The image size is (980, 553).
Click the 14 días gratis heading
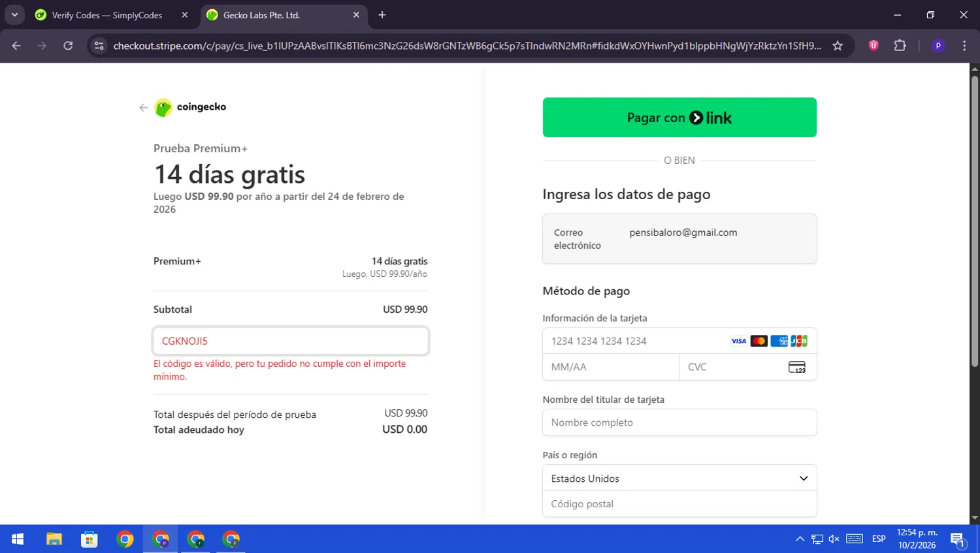click(x=229, y=174)
